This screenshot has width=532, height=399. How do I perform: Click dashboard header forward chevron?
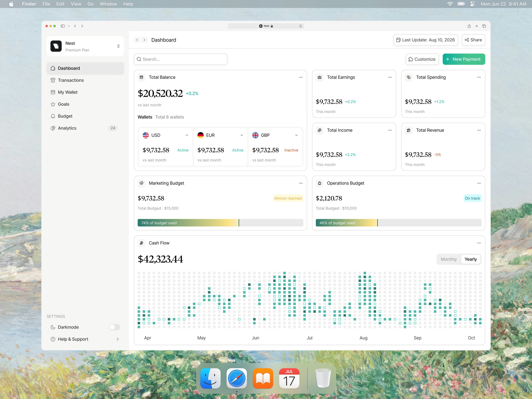[144, 40]
